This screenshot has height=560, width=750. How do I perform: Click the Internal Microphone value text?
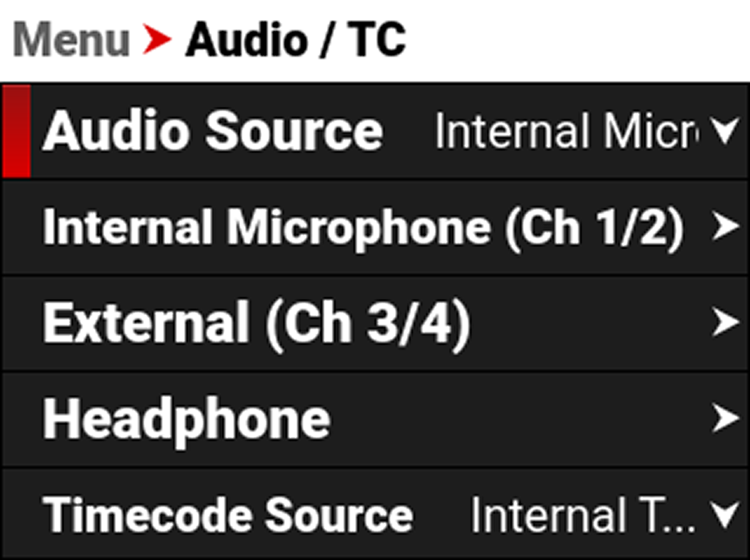pyautogui.click(x=569, y=129)
